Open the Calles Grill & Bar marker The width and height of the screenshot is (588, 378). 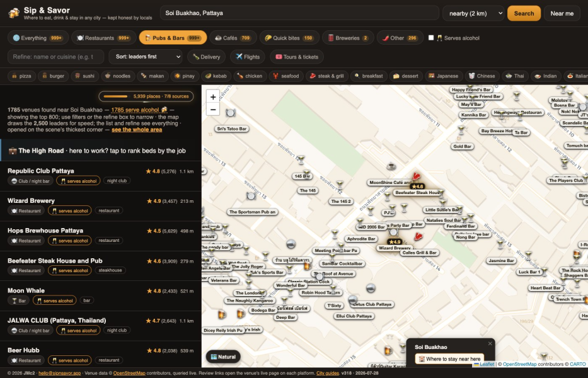tap(419, 253)
